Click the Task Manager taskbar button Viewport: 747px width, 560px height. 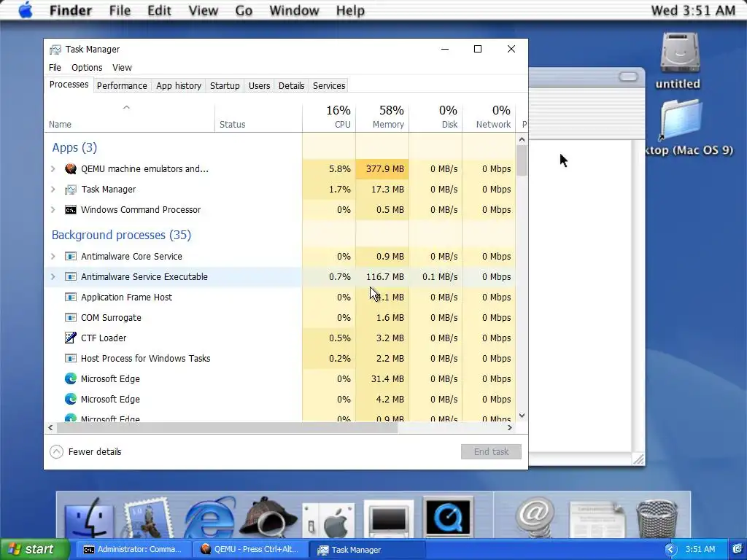[x=368, y=550]
